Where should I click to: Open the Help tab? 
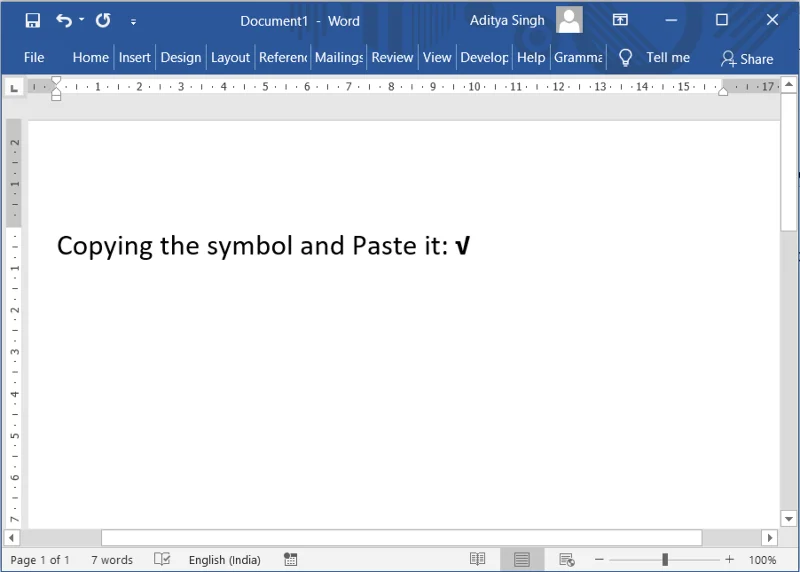(x=531, y=57)
